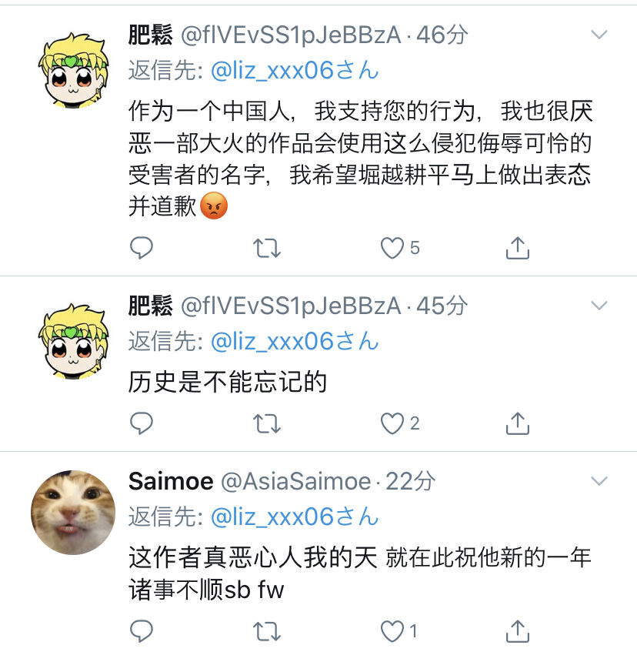Viewport: 637px width, 672px height.
Task: Retweet the Saimoe tweet
Action: tap(266, 631)
